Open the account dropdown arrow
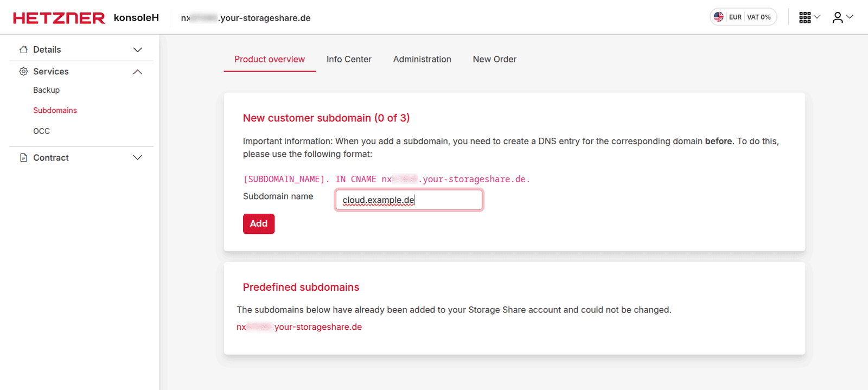The image size is (868, 390). pos(850,17)
